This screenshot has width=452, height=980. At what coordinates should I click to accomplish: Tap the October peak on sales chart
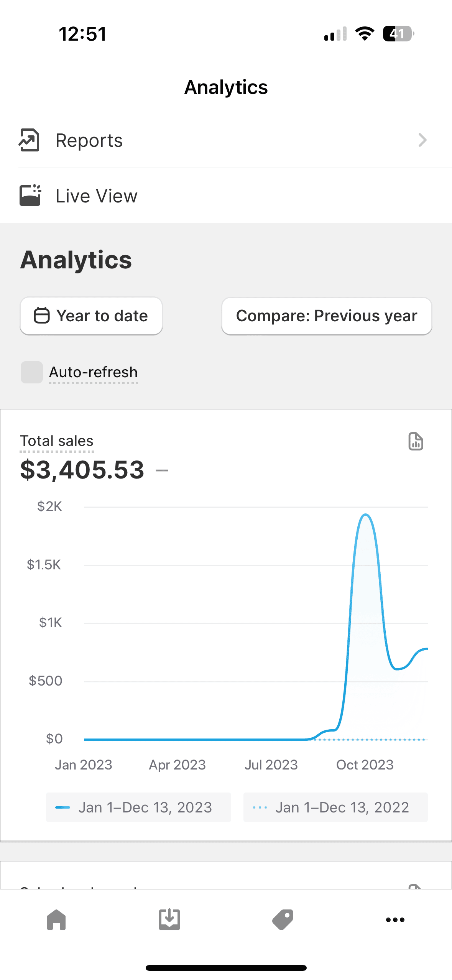click(366, 516)
